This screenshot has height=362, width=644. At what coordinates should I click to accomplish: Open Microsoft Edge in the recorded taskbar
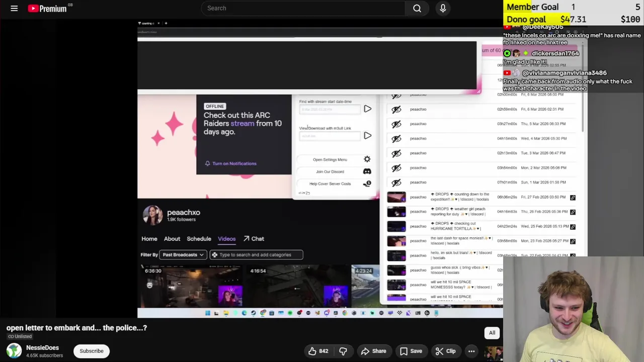pos(244,313)
